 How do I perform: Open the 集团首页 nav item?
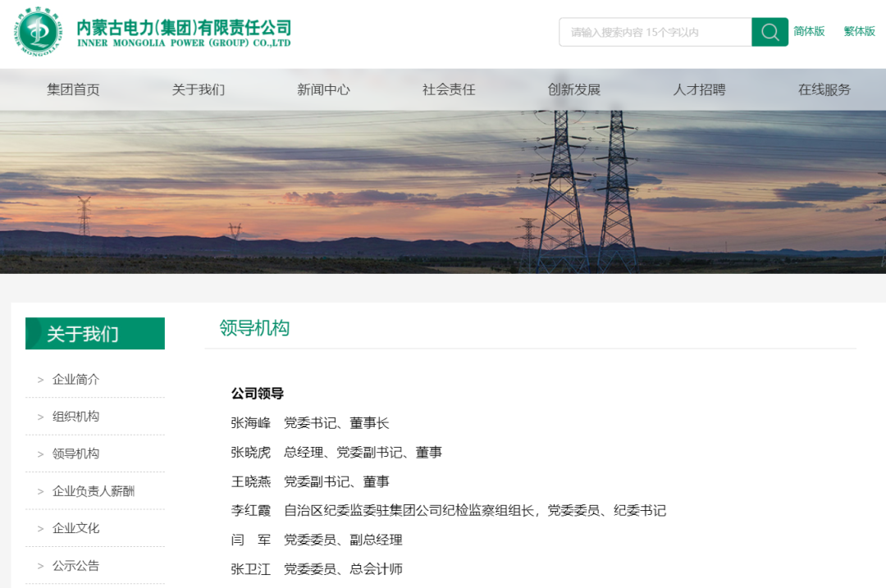coord(73,90)
